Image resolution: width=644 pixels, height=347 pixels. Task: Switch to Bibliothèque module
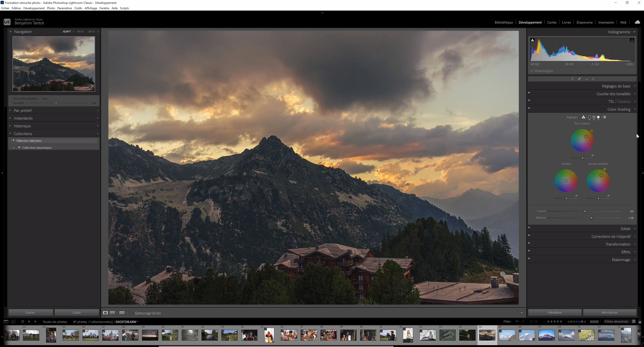(x=504, y=23)
